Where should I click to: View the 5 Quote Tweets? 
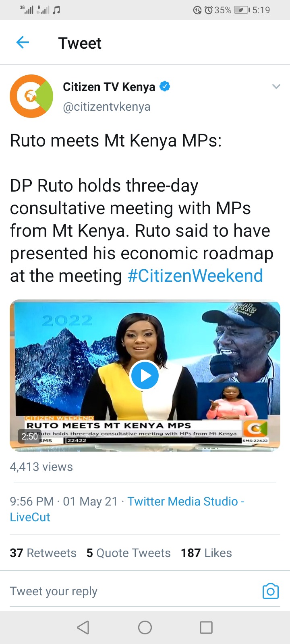tap(128, 553)
